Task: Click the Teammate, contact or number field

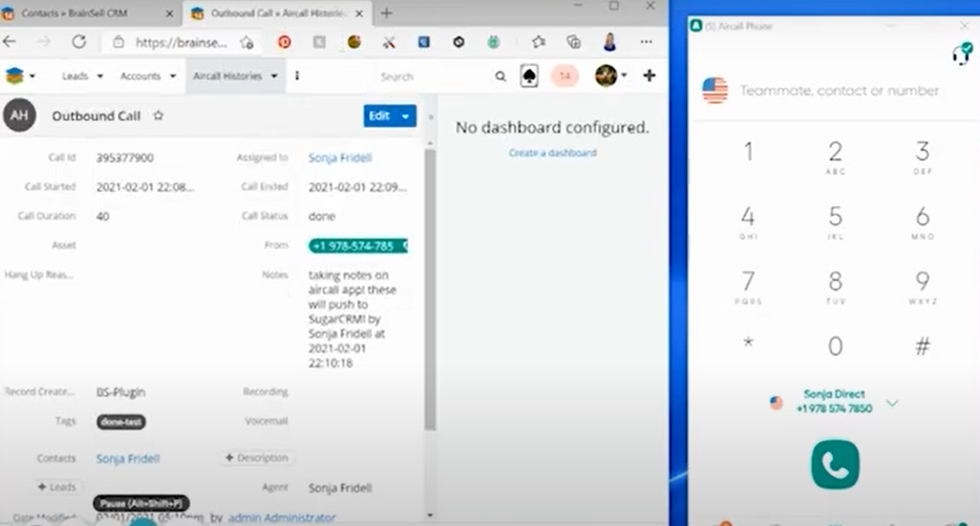Action: tap(839, 90)
